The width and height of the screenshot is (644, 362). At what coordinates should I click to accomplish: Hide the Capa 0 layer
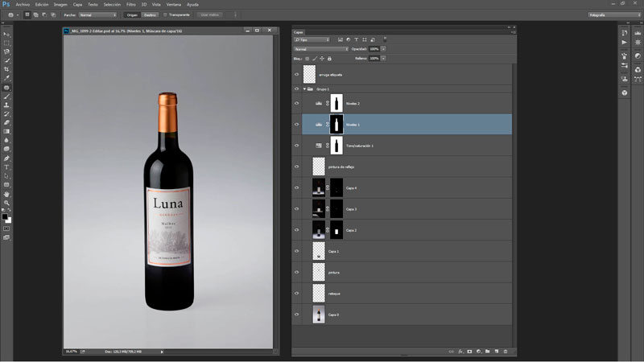click(296, 315)
